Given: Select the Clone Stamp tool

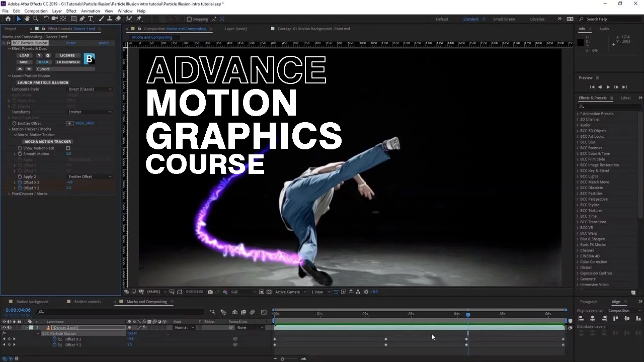Looking at the screenshot, I should pos(110,19).
